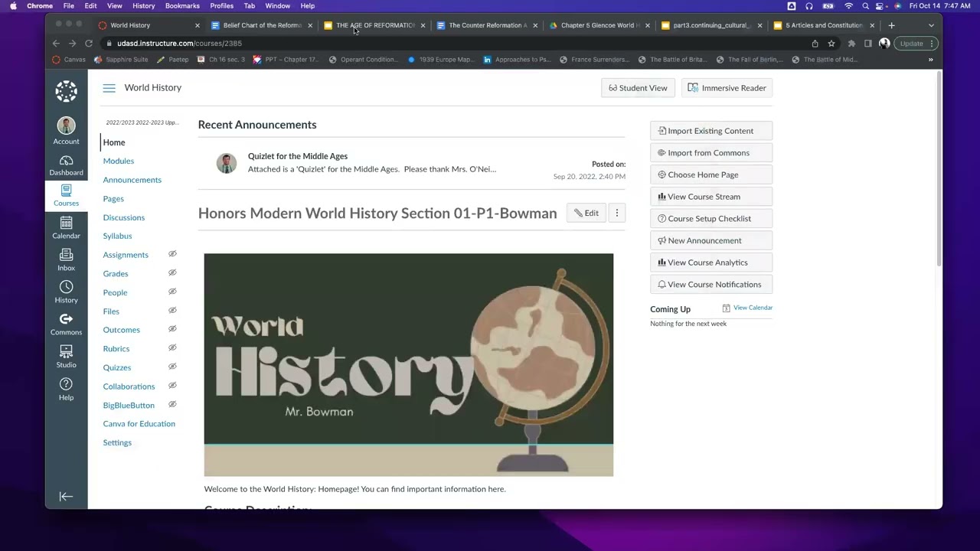Toggle visibility icon beside Grades
Screen dimensions: 980x551
(172, 273)
